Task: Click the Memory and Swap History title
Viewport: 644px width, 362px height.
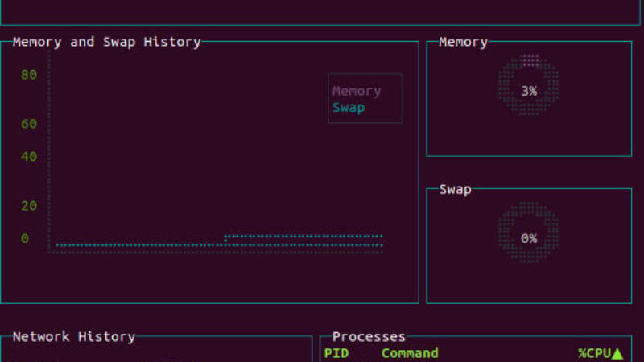Action: [x=106, y=42]
